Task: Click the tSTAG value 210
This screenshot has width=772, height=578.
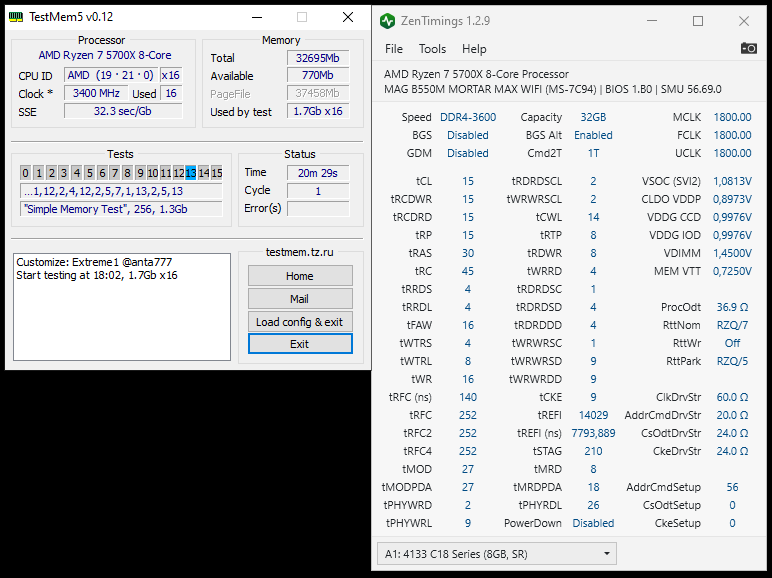Action: click(x=593, y=451)
